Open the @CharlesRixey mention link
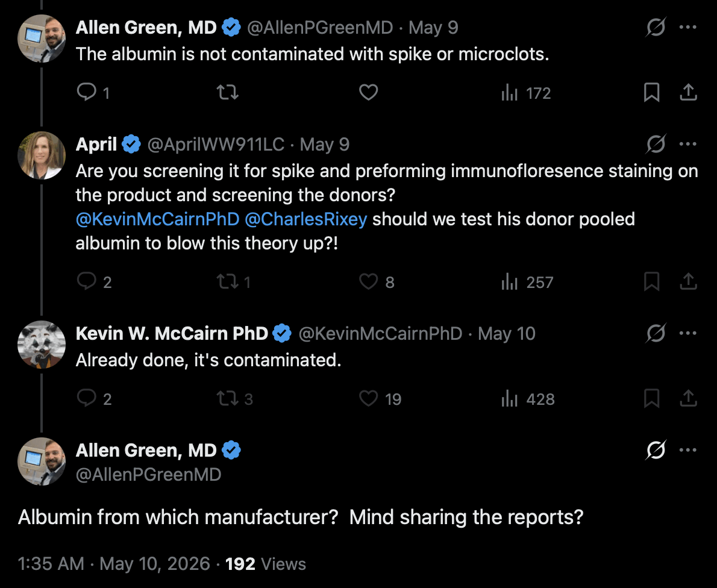The width and height of the screenshot is (717, 588). [x=306, y=219]
